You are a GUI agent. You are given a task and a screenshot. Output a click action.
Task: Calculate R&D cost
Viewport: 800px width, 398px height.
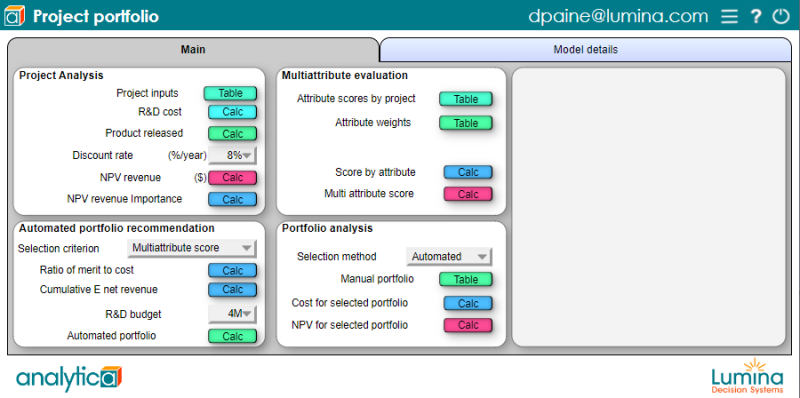(232, 112)
